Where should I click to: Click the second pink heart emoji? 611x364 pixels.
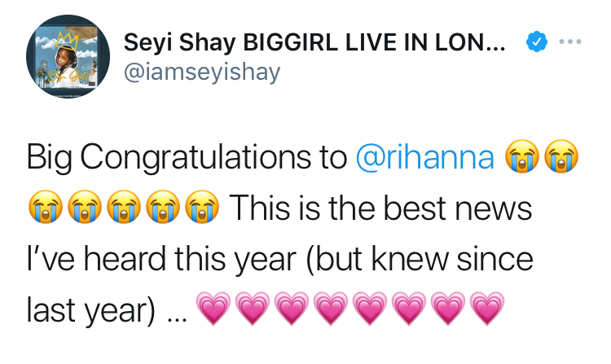tap(253, 310)
